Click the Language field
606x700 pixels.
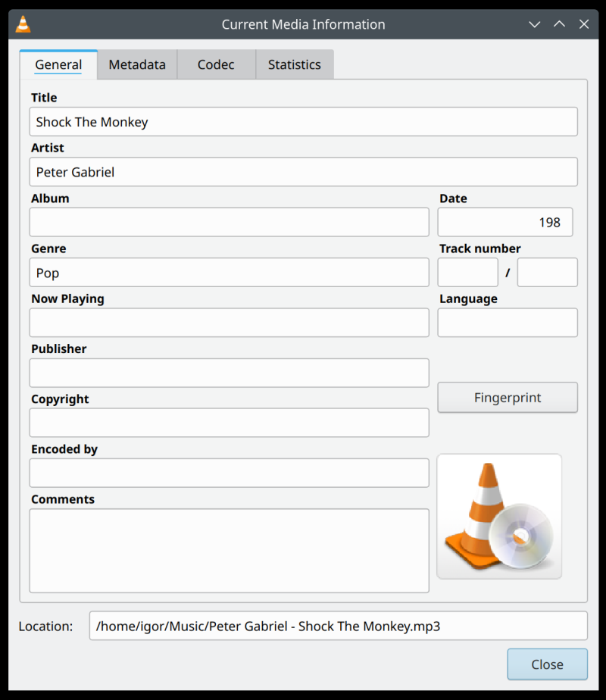[508, 323]
